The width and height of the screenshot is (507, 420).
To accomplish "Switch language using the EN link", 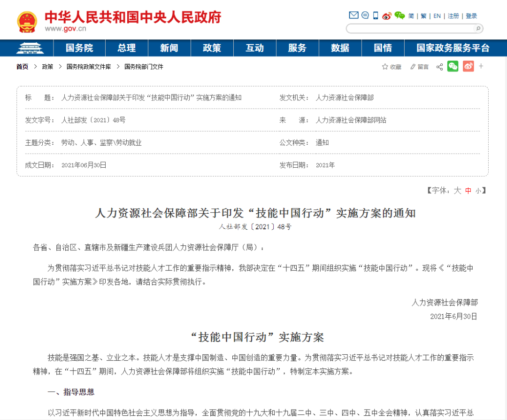I will coord(437,15).
